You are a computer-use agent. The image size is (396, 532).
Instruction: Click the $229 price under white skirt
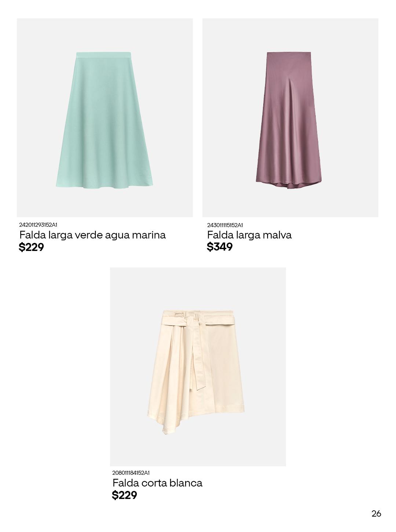click(x=124, y=495)
